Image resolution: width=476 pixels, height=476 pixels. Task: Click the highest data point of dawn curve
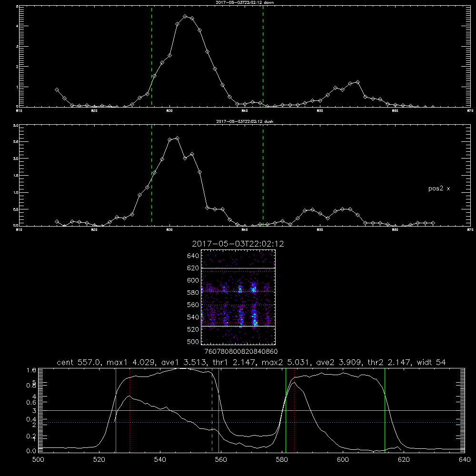coord(185,16)
